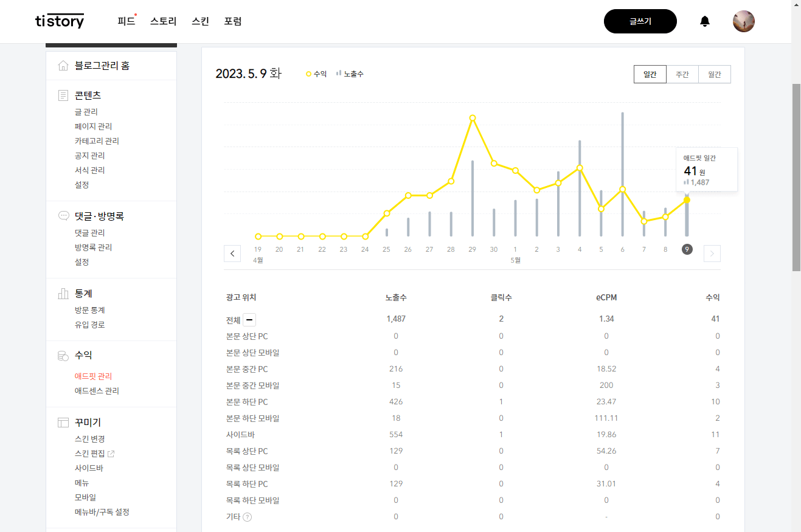
Task: Click the 콘텐츠 document icon
Action: [x=63, y=95]
